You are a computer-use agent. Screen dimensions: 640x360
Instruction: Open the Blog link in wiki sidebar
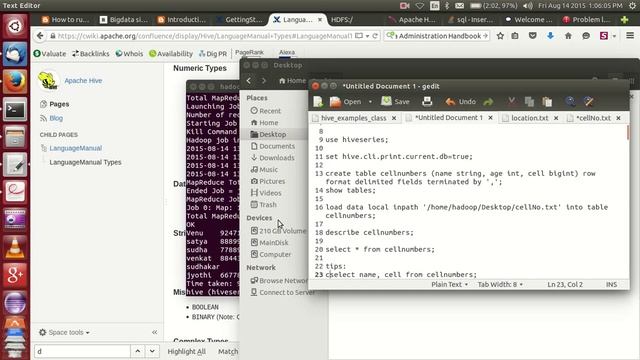point(56,118)
